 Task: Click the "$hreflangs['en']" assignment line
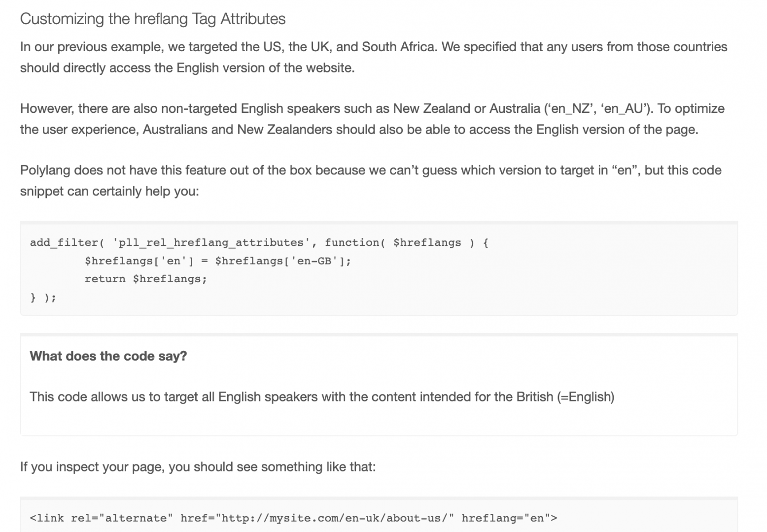(218, 261)
